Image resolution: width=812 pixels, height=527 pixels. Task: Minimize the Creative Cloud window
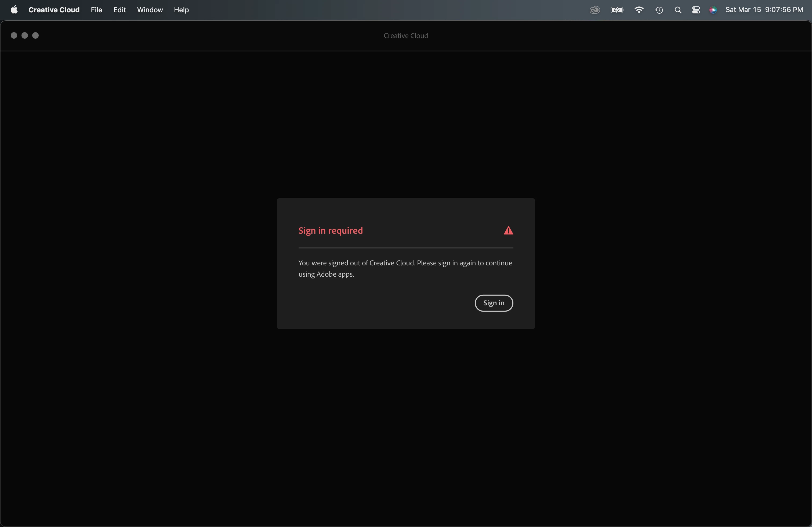coord(24,35)
